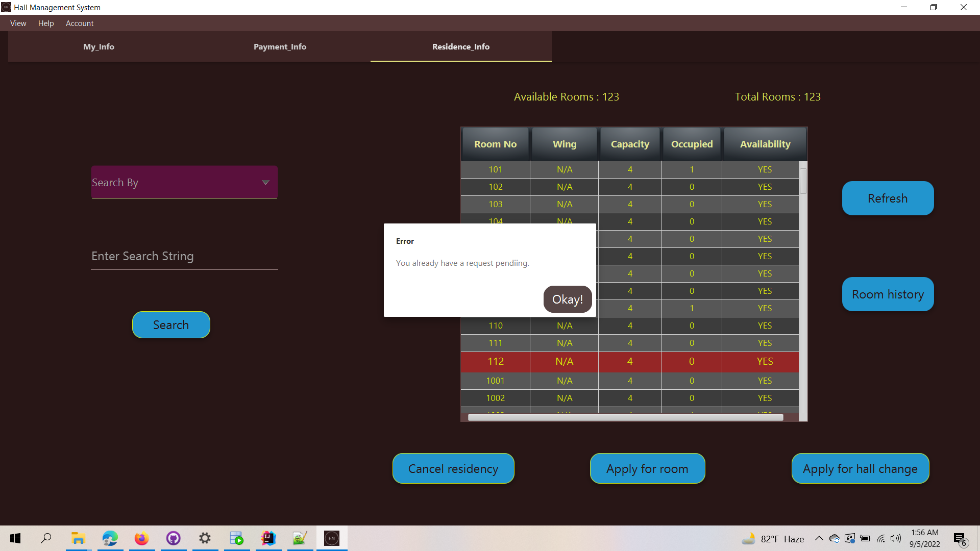980x551 pixels.
Task: Open the volume control in the system tray
Action: pos(896,538)
